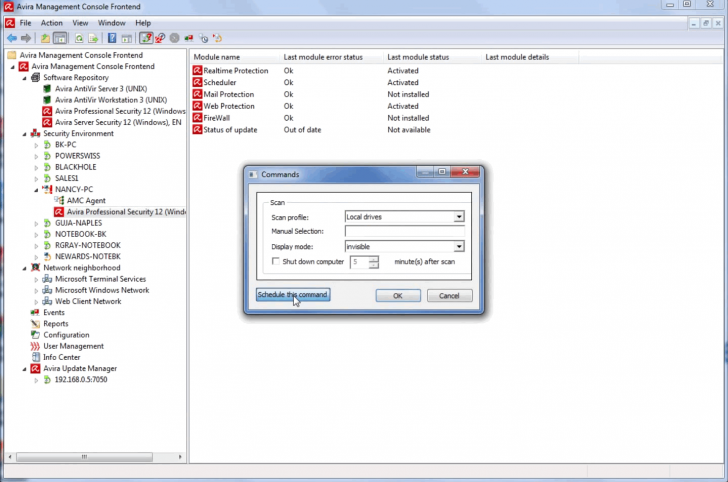Collapse the NANCY-PC tree node

(36, 189)
